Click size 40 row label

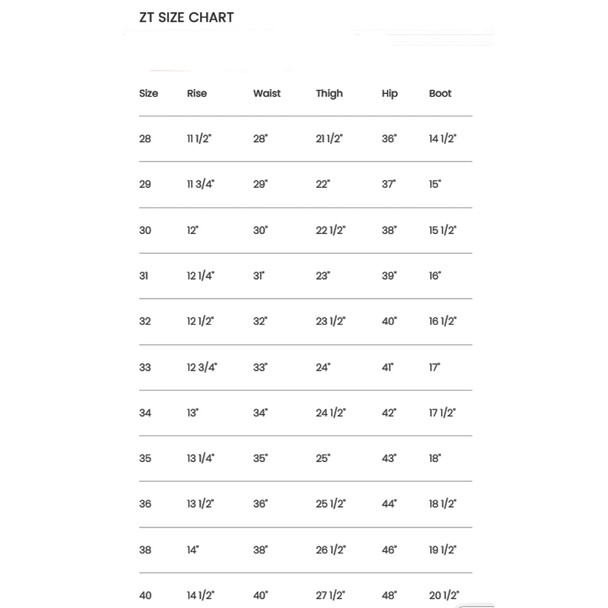pyautogui.click(x=145, y=595)
